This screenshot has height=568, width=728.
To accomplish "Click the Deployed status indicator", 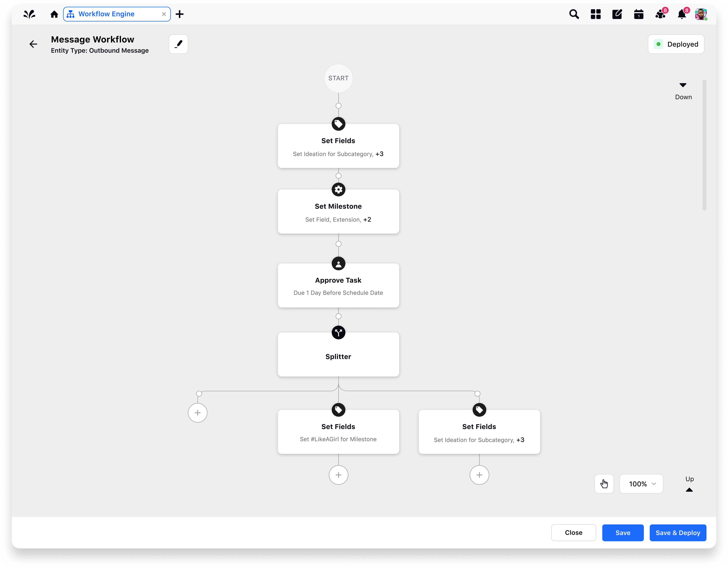I will (676, 44).
